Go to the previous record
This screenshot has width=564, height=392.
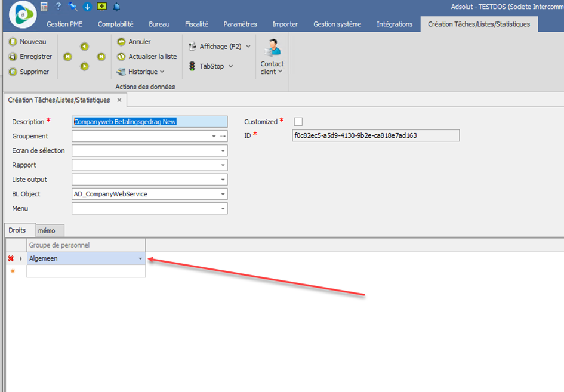[85, 47]
